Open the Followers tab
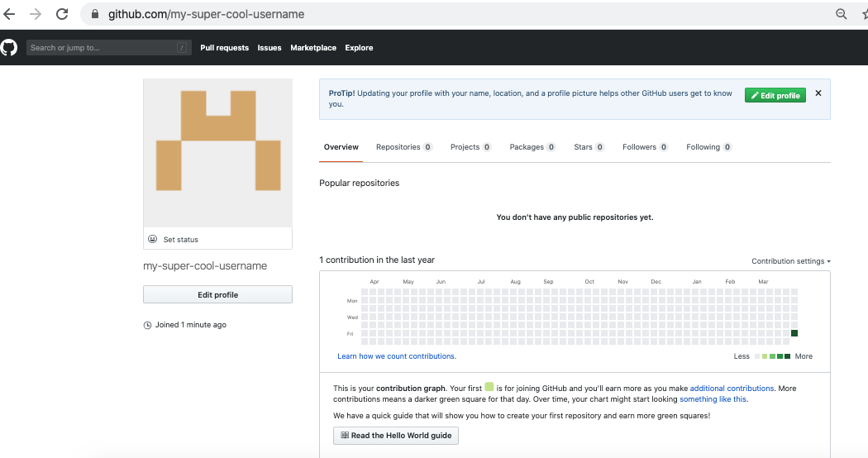868x458 pixels. (x=645, y=147)
